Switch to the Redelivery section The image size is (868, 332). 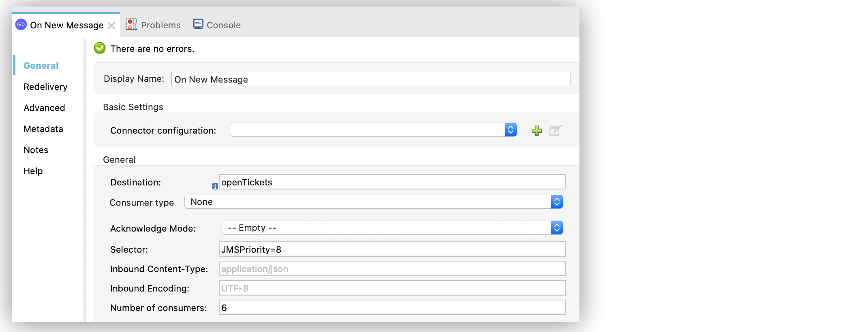(45, 87)
